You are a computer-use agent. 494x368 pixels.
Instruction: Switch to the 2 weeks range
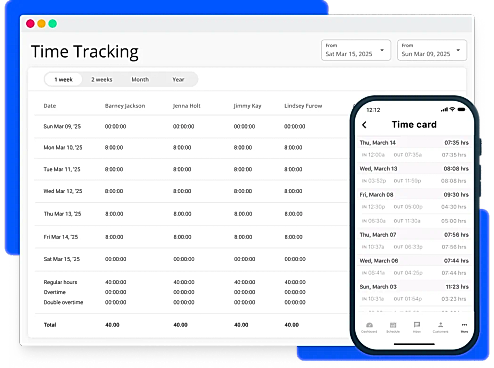[x=102, y=79]
